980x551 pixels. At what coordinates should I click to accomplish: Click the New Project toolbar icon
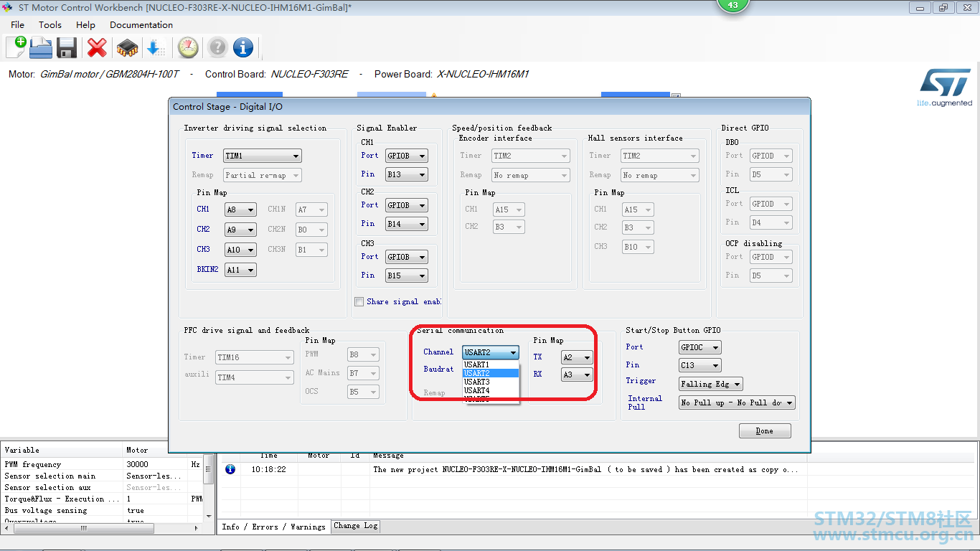(x=16, y=47)
